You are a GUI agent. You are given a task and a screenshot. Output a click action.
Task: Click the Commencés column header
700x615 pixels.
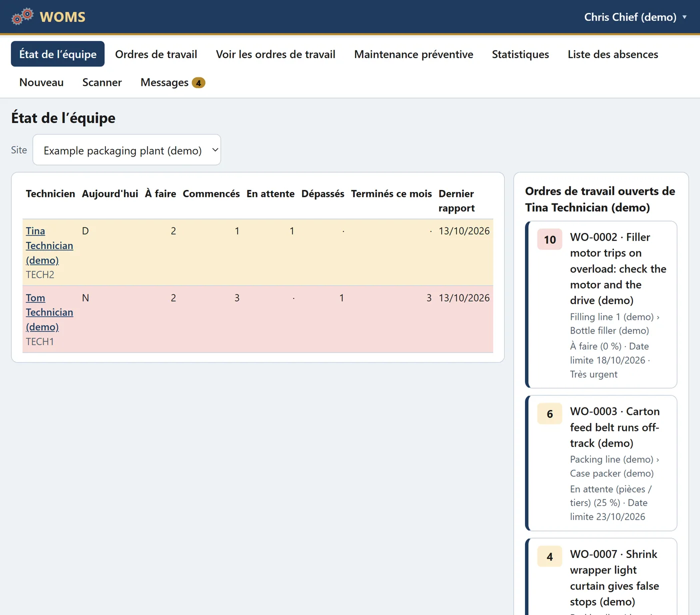pos(211,193)
